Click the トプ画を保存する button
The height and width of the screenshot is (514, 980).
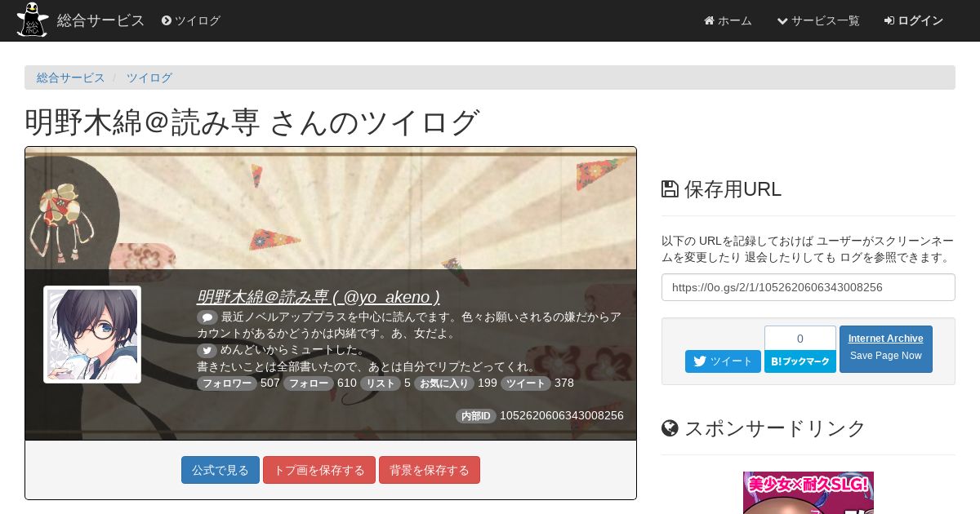click(x=319, y=470)
